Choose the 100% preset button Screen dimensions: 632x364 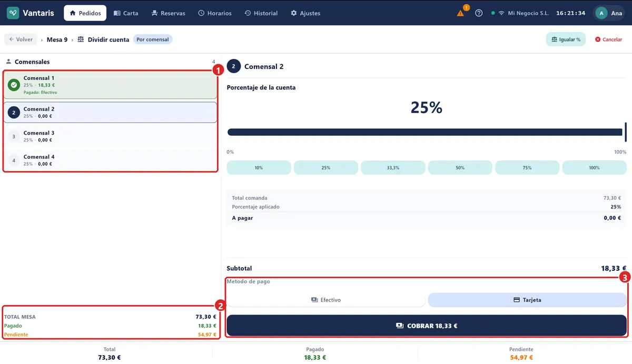pyautogui.click(x=595, y=168)
